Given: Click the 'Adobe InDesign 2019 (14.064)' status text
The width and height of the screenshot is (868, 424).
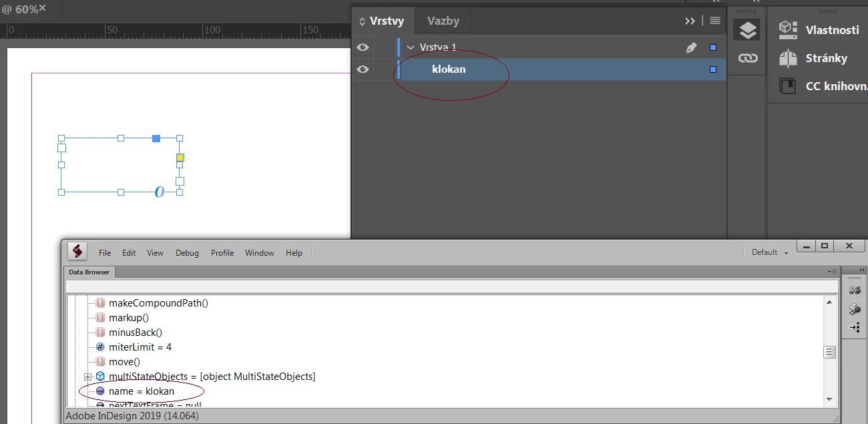Looking at the screenshot, I should pos(132,415).
